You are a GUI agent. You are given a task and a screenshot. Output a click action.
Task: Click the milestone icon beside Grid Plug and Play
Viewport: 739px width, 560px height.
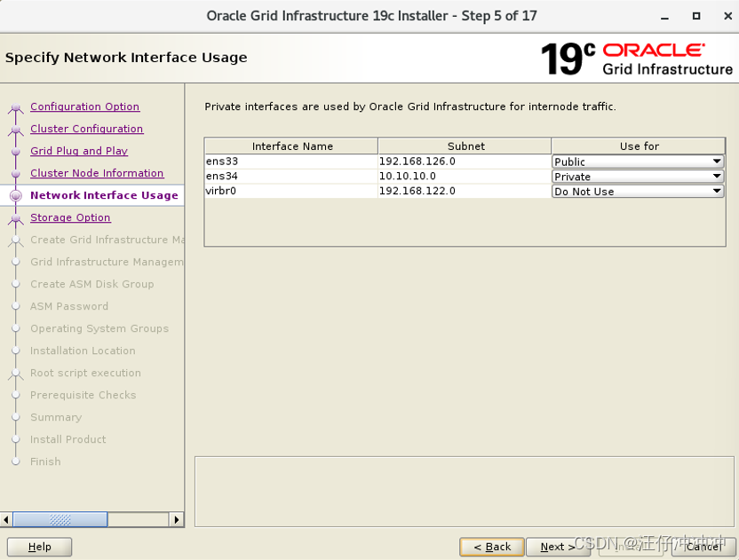(16, 151)
